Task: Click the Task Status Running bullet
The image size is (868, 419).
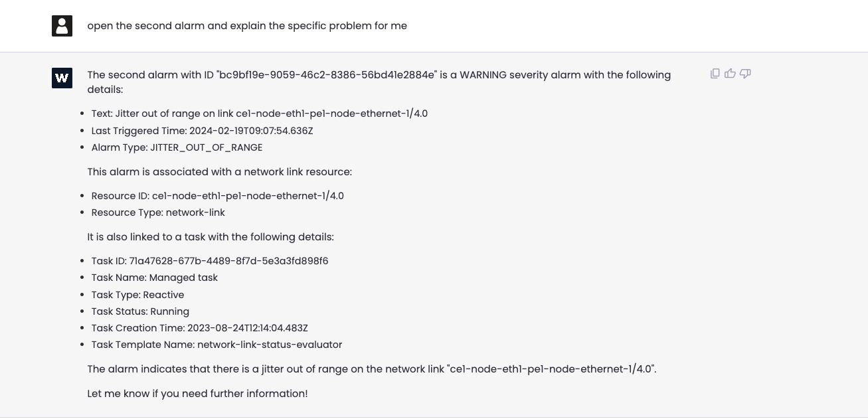Action: pyautogui.click(x=140, y=311)
